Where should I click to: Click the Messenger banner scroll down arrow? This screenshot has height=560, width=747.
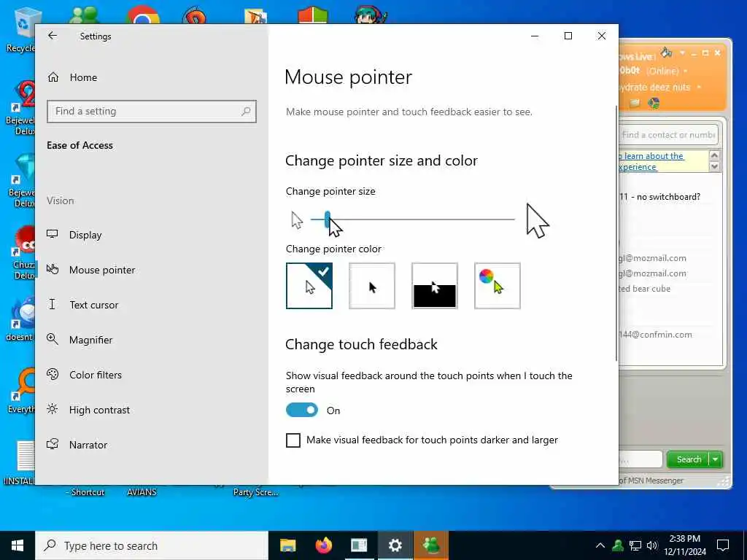tap(714, 167)
